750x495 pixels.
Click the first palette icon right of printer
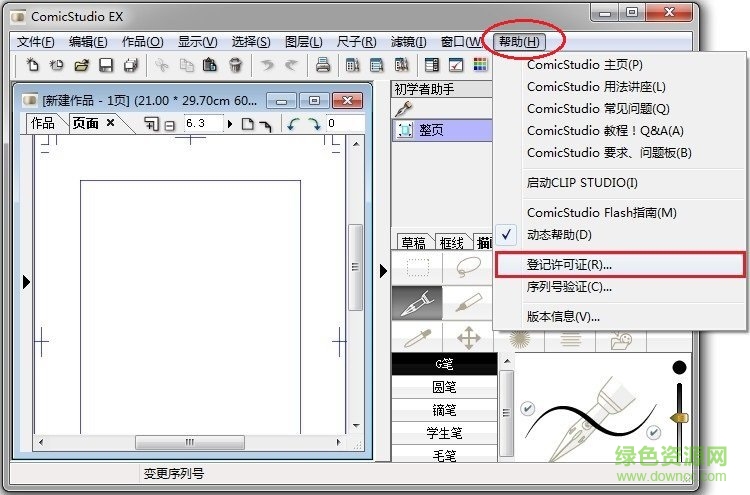353,65
